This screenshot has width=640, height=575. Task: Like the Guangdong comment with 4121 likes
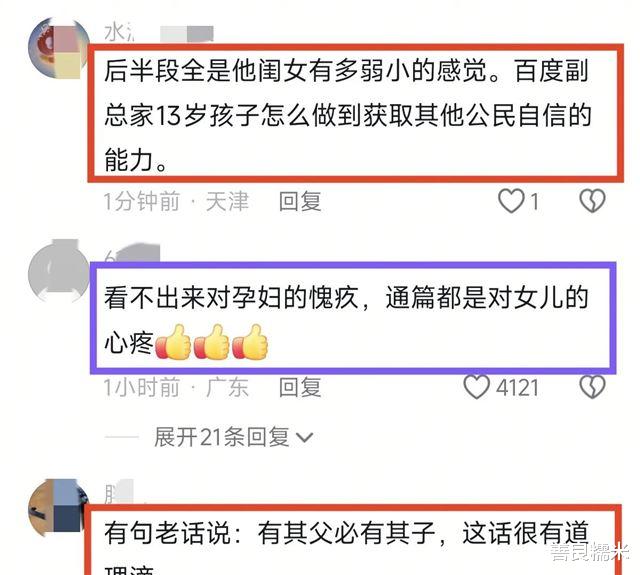[476, 387]
